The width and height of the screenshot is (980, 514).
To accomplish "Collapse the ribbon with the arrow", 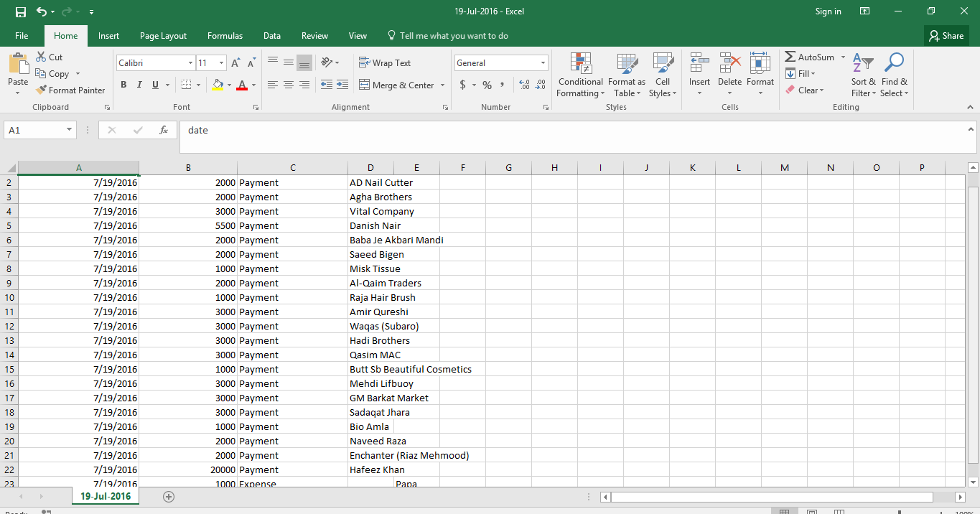I will (x=969, y=107).
